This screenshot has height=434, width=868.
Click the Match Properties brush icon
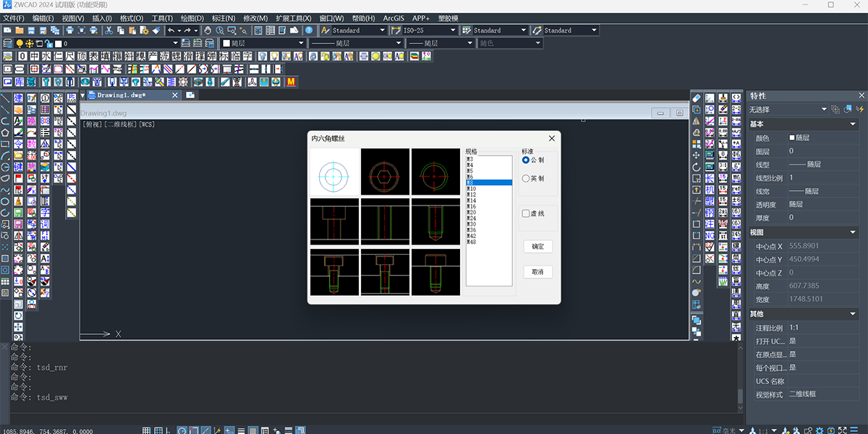156,30
